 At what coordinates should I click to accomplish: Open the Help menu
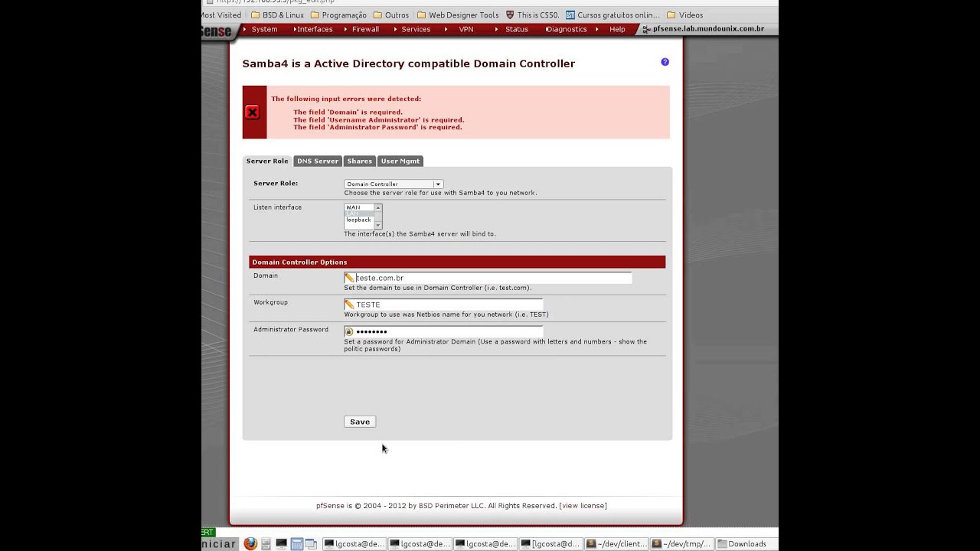point(617,29)
